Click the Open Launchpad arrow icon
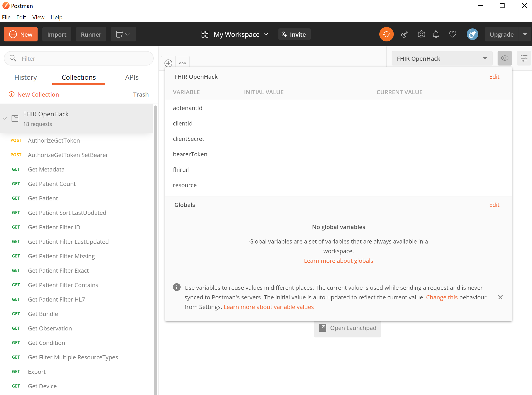Screen dimensions: 532x395 tap(322, 328)
